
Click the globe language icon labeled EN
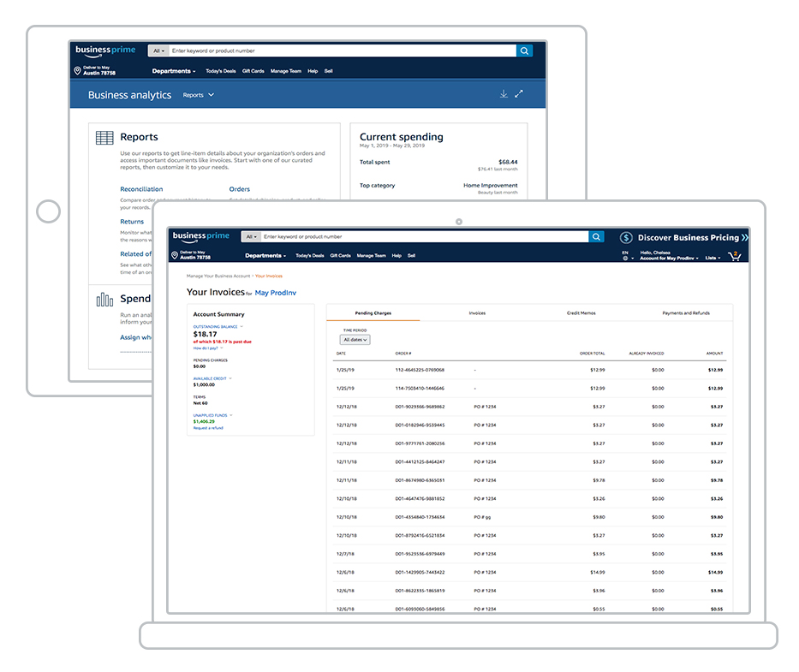pos(625,258)
